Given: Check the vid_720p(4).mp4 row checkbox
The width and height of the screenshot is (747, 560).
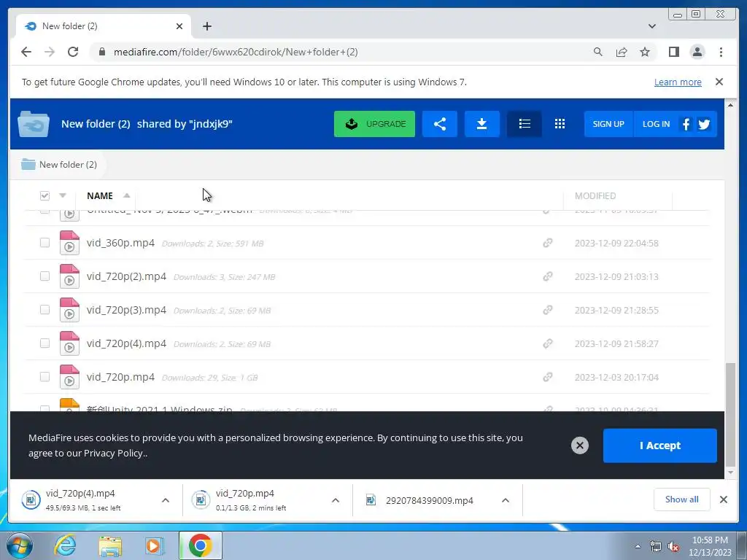Looking at the screenshot, I should pyautogui.click(x=44, y=343).
